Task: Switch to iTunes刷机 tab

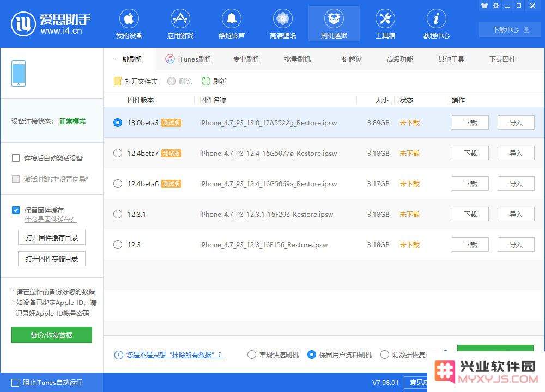Action: pos(189,59)
